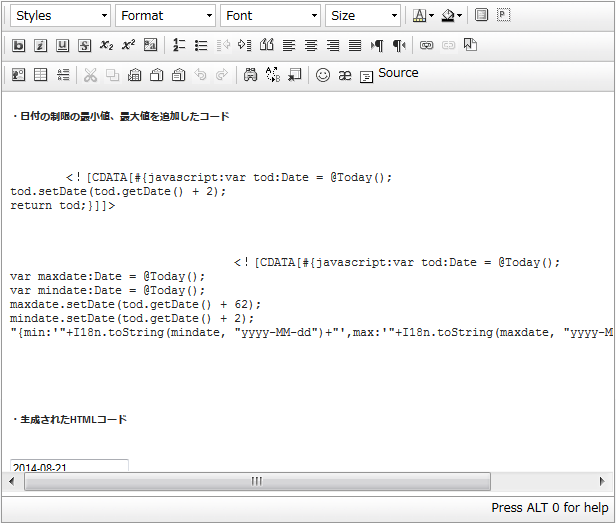Screen dimensions: 616x523
Task: Click the line 'return tod;}]]>'
Action: (x=62, y=206)
